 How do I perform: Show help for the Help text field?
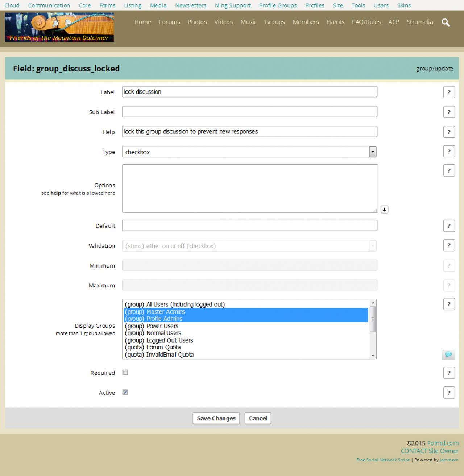coord(449,132)
